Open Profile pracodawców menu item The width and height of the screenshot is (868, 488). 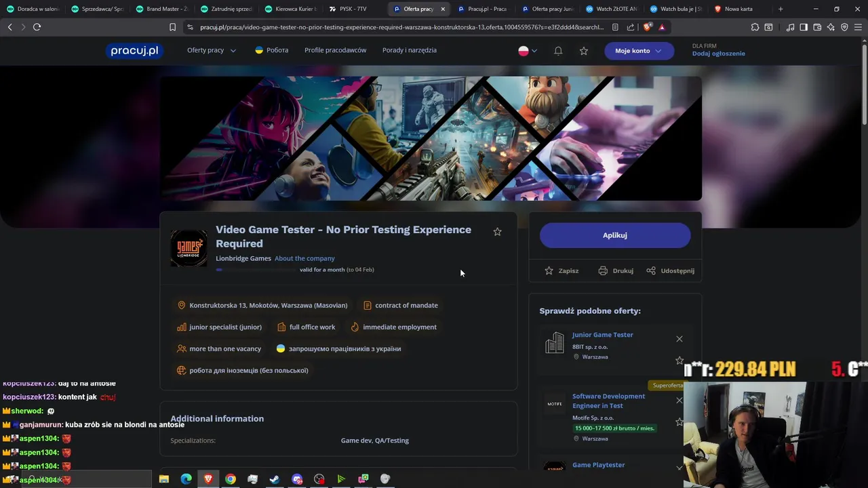335,50
